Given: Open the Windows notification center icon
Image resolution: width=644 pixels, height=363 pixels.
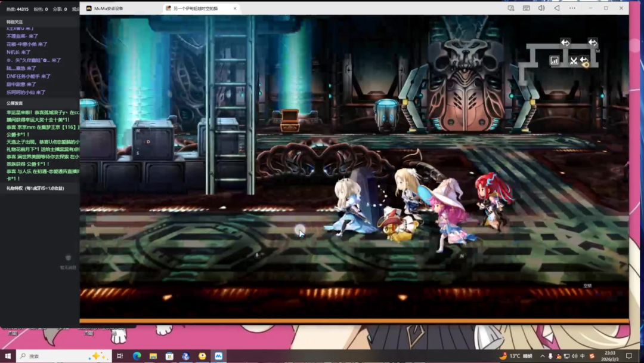Looking at the screenshot, I should (x=629, y=356).
